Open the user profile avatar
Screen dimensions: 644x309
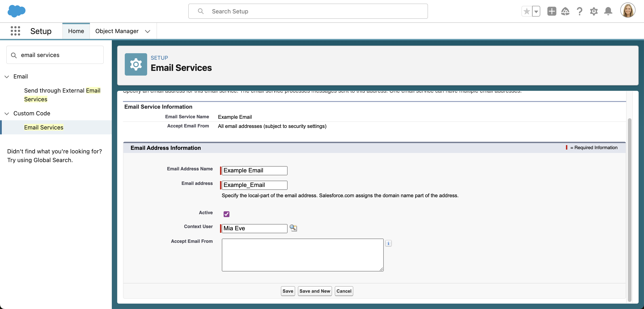tap(627, 11)
